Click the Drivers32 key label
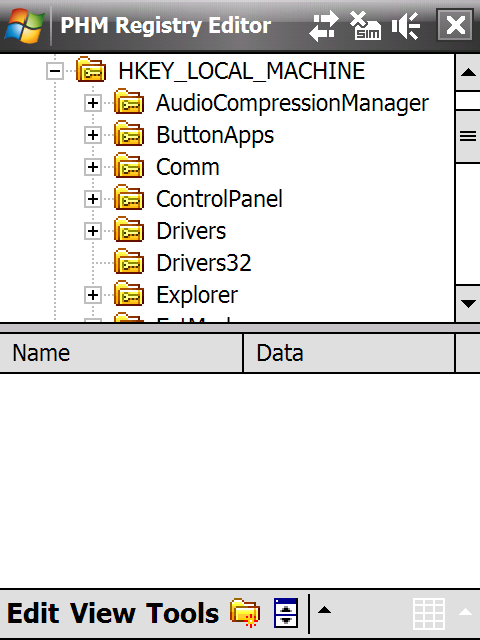 point(204,263)
